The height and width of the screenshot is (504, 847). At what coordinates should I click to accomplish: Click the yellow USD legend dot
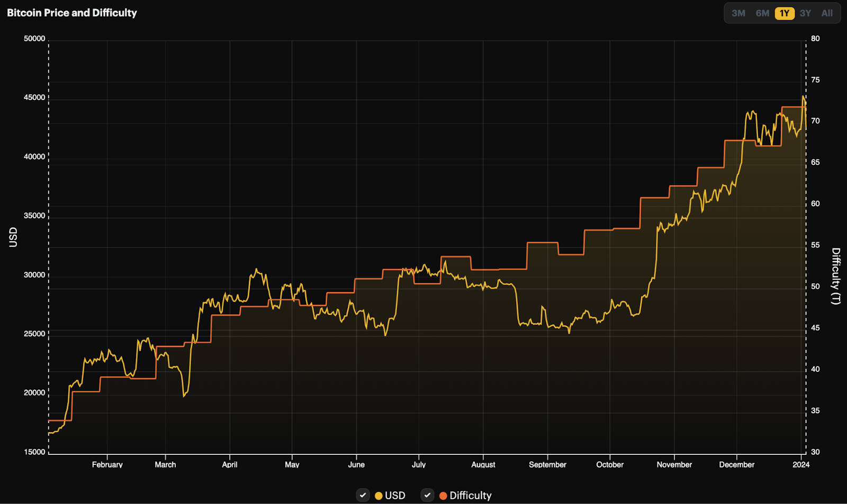click(x=379, y=496)
